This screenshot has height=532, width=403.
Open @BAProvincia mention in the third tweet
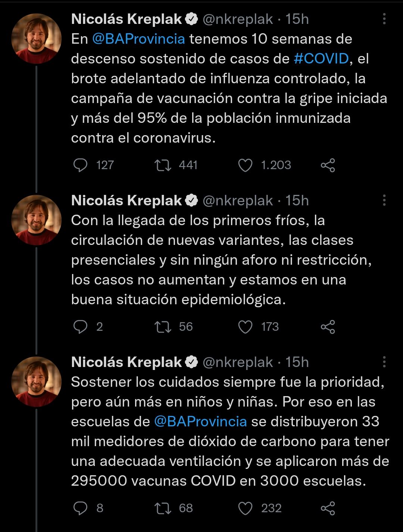[200, 421]
